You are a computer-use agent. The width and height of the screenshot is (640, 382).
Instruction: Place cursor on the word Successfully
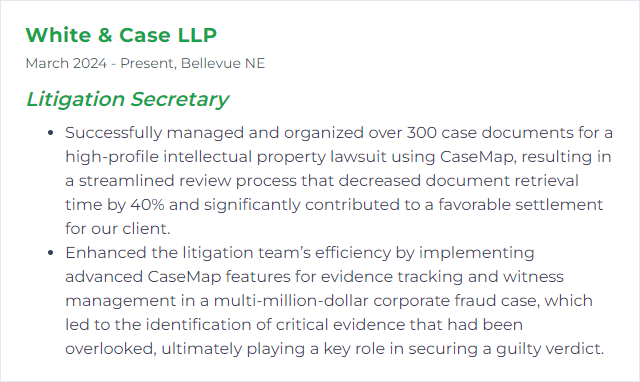click(x=113, y=133)
